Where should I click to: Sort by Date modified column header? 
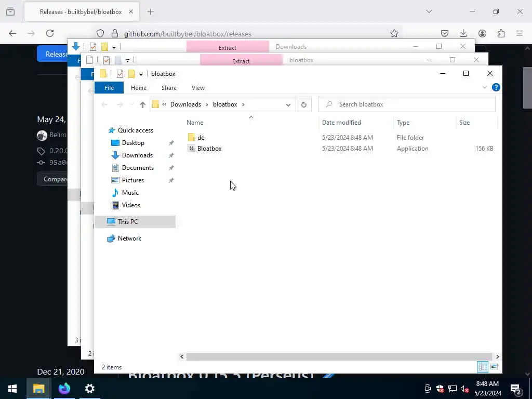coord(341,123)
